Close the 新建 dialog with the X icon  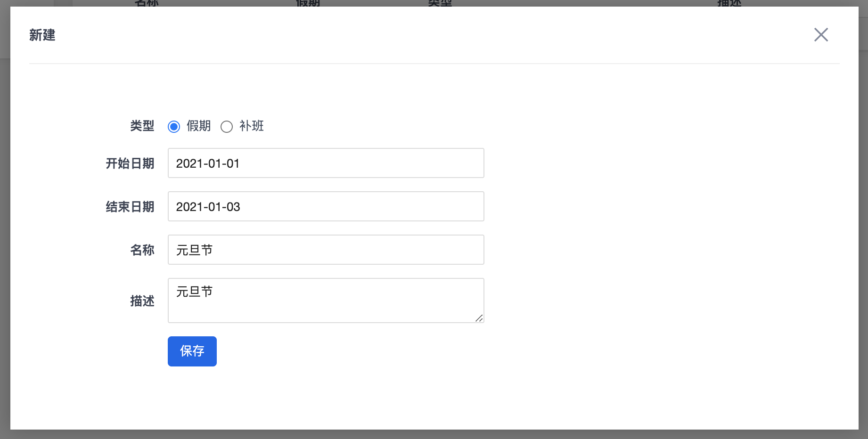(821, 34)
